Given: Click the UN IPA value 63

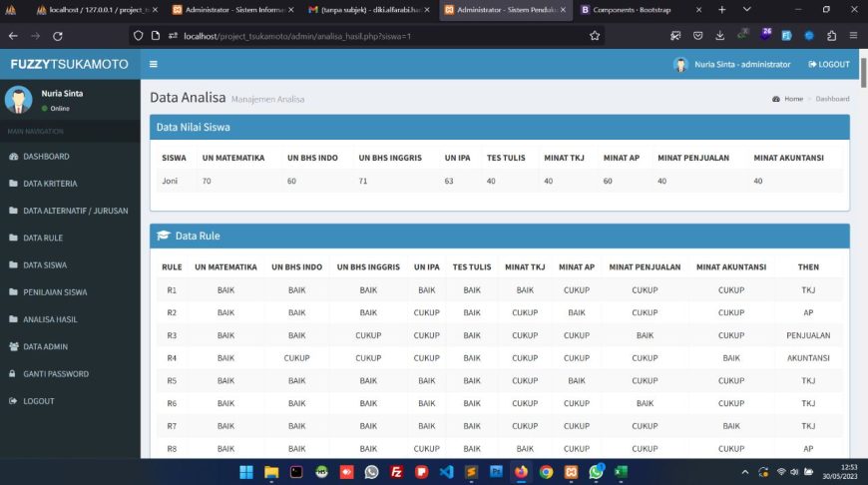Looking at the screenshot, I should [x=449, y=181].
